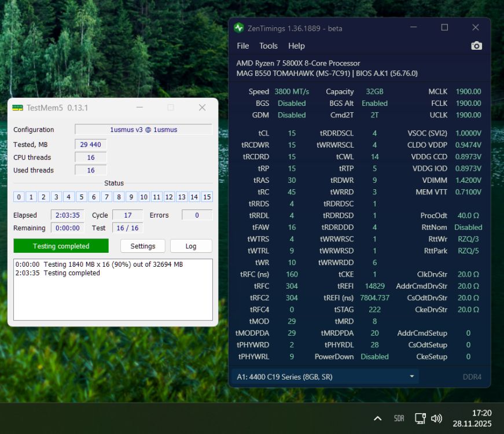Click the clock showing 17:20 in the taskbar

coord(481,413)
